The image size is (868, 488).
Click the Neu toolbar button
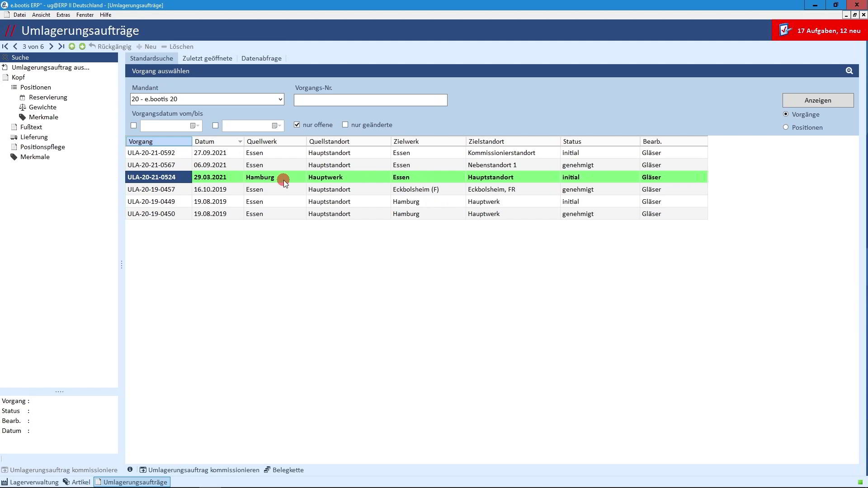(x=146, y=47)
